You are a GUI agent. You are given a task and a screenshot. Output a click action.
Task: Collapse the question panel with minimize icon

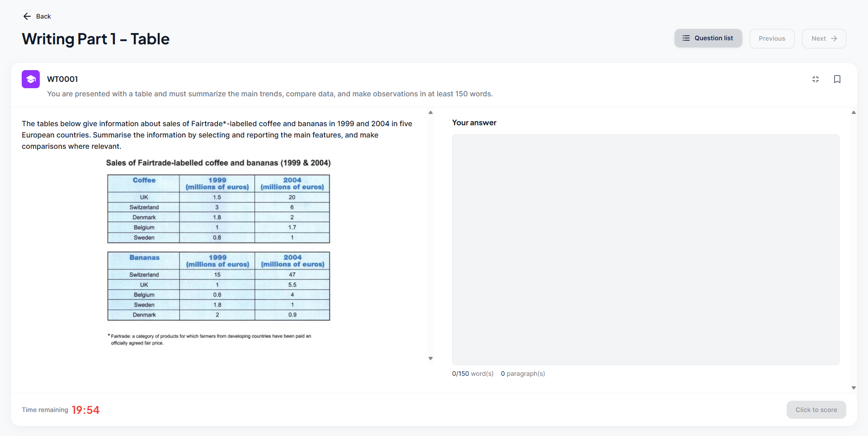click(x=816, y=79)
